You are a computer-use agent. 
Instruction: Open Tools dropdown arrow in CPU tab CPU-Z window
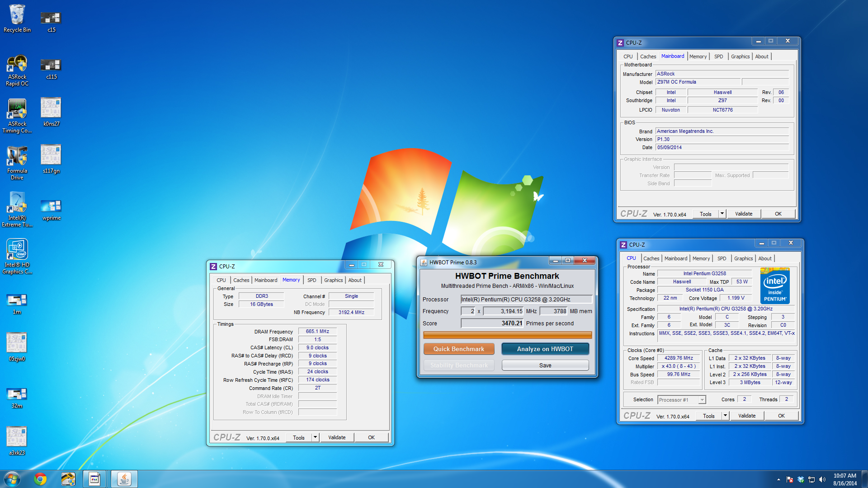point(726,416)
